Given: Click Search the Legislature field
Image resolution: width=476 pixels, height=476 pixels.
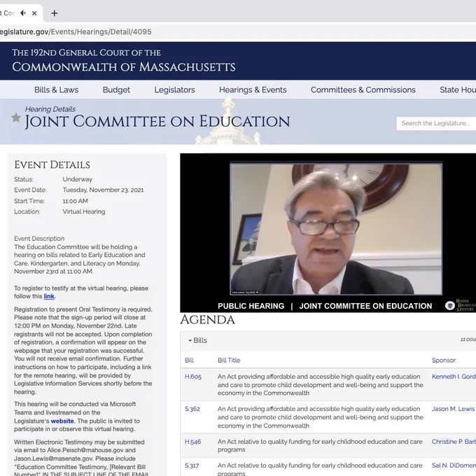Looking at the screenshot, I should point(436,123).
